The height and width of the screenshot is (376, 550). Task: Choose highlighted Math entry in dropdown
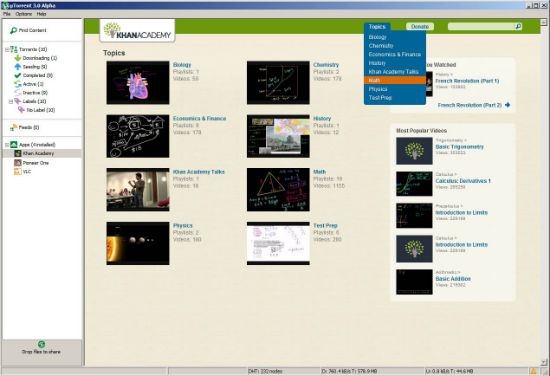395,80
